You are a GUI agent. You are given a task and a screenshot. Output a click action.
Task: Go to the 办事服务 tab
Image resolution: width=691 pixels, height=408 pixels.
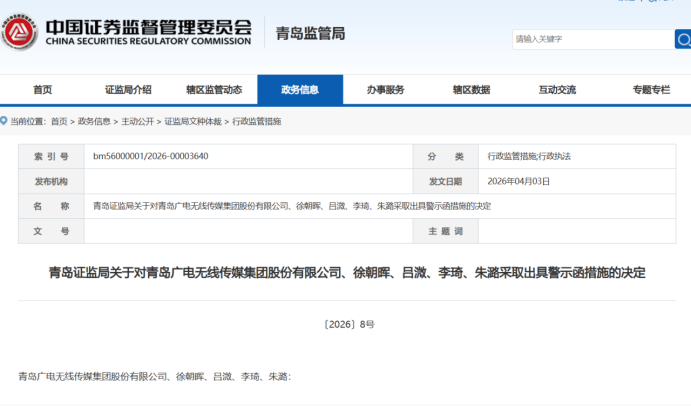pyautogui.click(x=385, y=90)
